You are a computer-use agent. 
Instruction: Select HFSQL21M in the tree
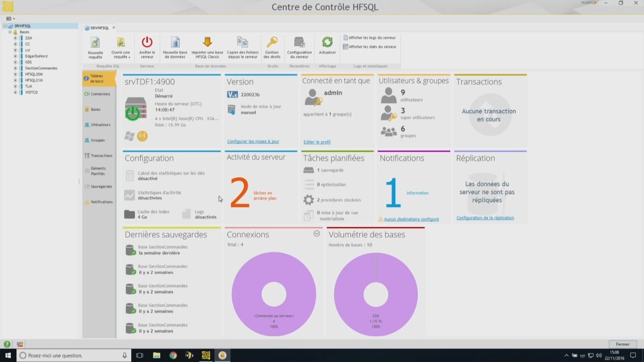(34, 80)
